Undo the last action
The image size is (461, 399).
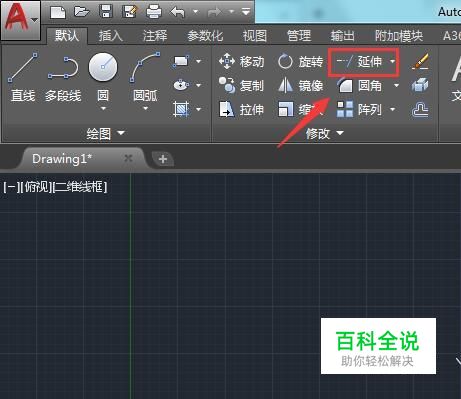click(x=178, y=12)
